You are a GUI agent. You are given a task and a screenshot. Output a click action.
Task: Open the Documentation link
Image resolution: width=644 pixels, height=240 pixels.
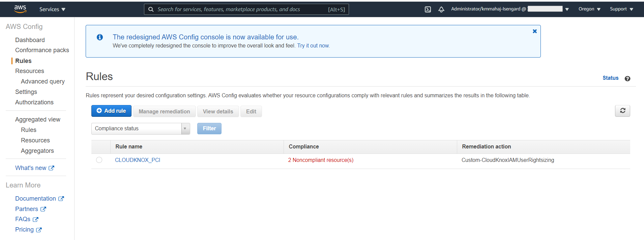coord(35,199)
